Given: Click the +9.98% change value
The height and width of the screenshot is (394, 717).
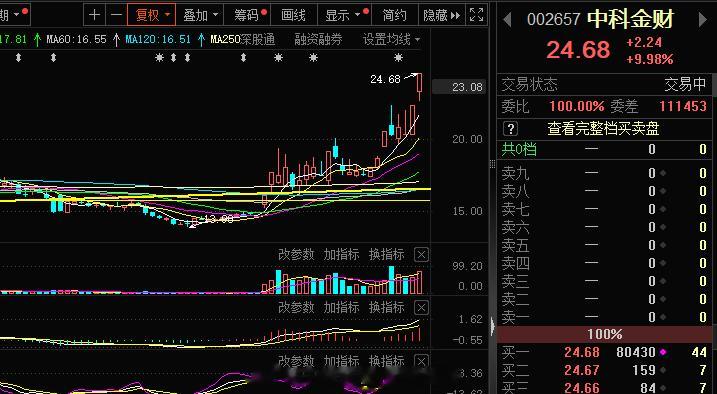Looking at the screenshot, I should coord(650,59).
